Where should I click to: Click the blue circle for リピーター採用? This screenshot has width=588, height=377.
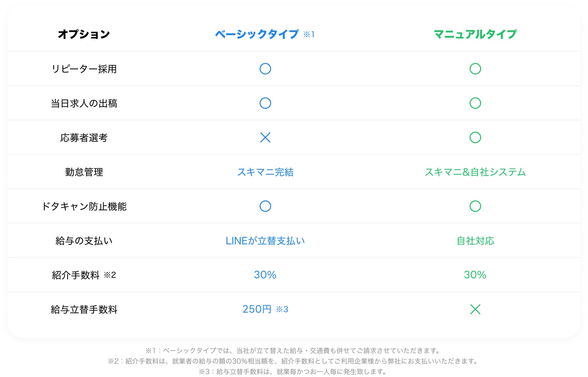pos(265,69)
